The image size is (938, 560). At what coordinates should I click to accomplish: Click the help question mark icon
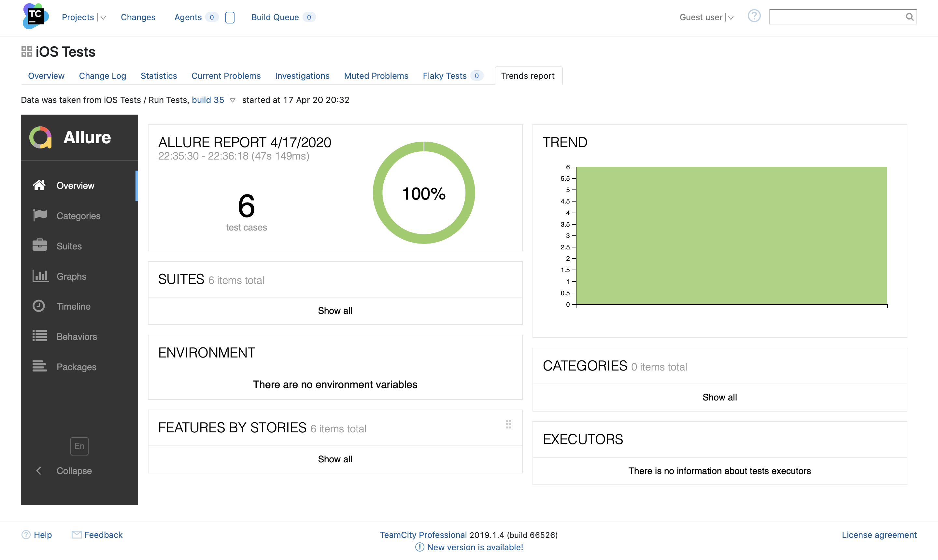coord(754,16)
